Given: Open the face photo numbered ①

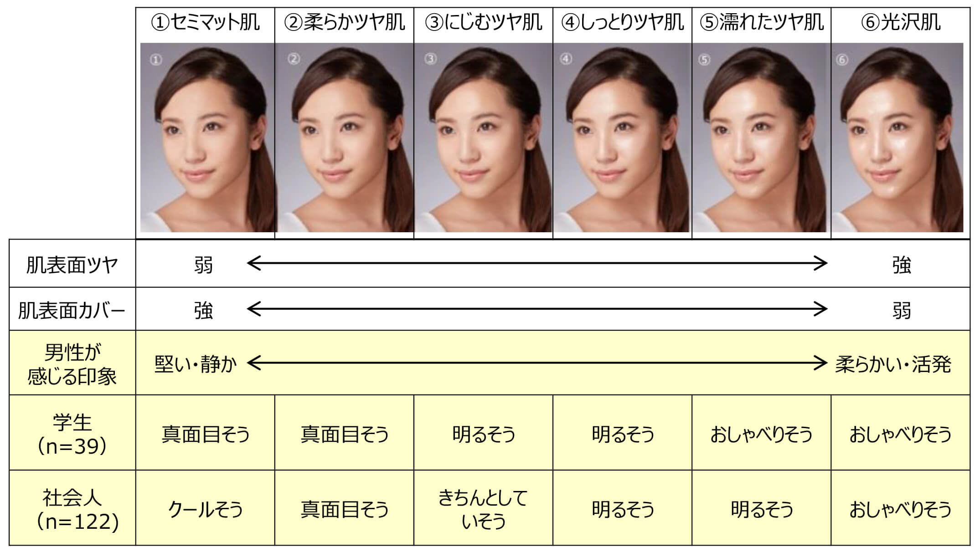Looking at the screenshot, I should click(207, 138).
